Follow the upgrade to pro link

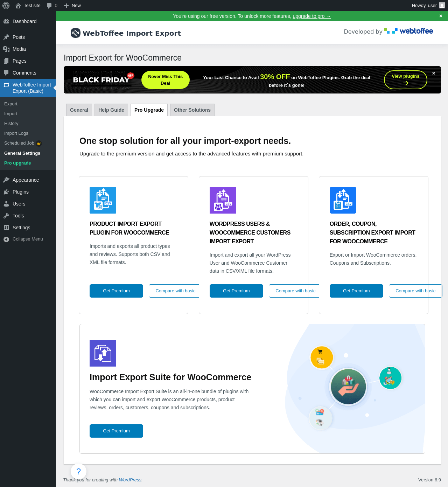311,16
